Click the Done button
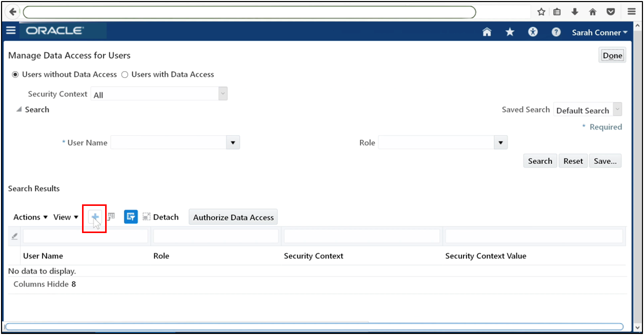 coord(612,55)
